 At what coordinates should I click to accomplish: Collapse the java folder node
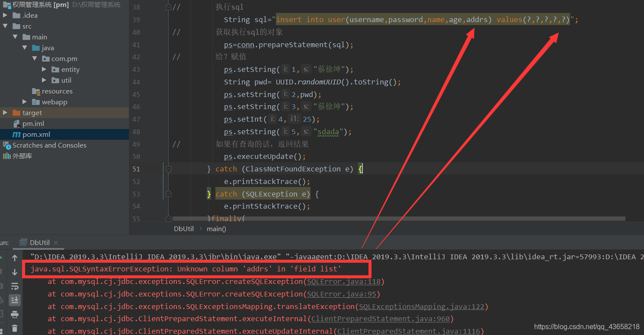tap(25, 48)
